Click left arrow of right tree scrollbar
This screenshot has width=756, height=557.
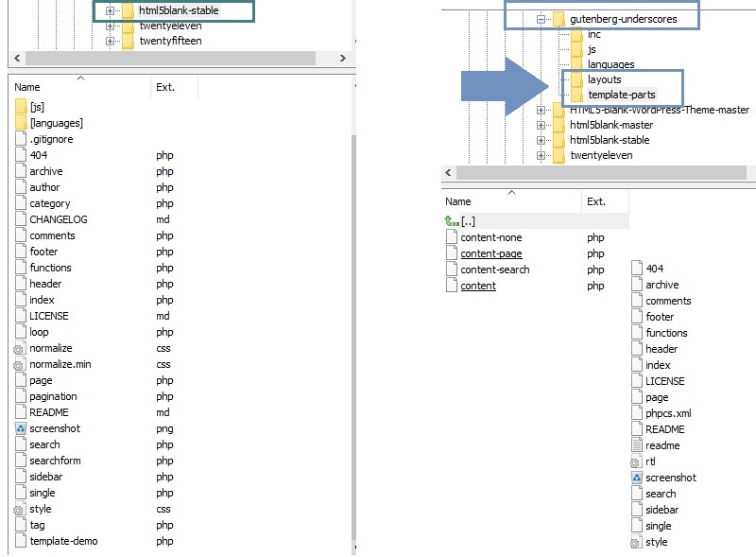(448, 172)
